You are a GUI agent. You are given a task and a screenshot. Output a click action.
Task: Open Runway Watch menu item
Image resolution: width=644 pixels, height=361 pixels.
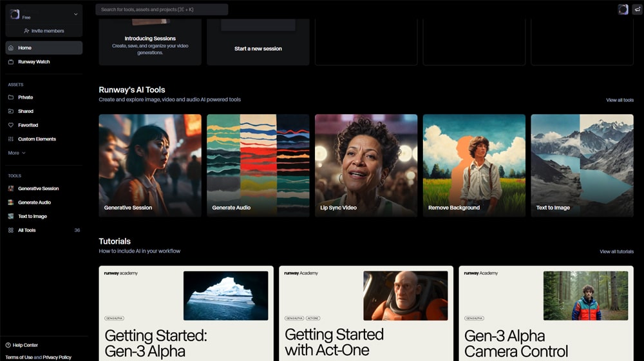click(44, 62)
